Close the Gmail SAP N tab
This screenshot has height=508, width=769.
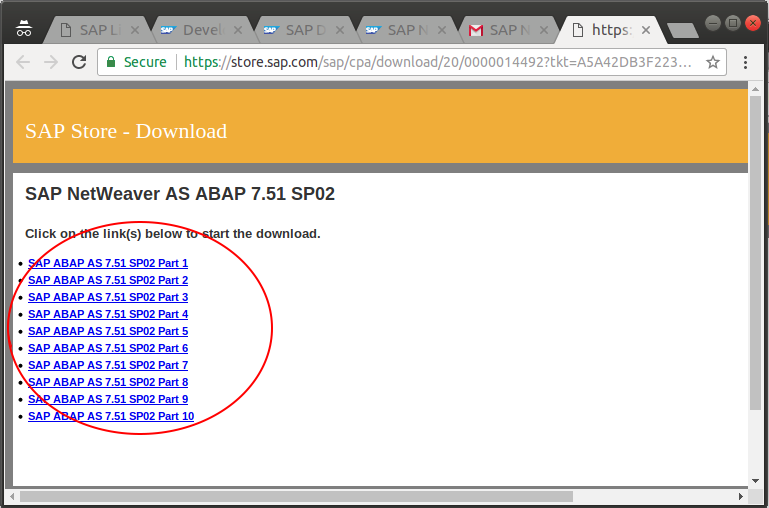[x=543, y=30]
